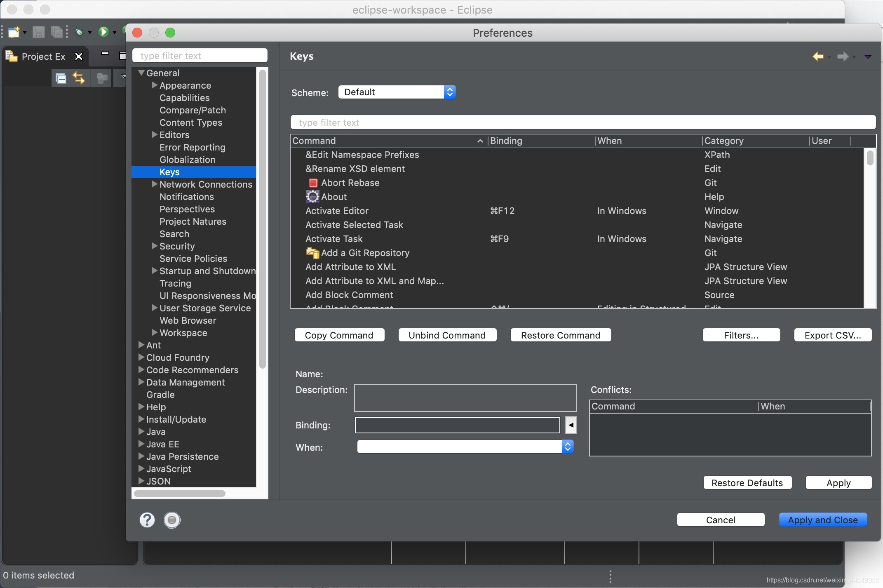Image resolution: width=883 pixels, height=588 pixels.
Task: Select Content Types preference page
Action: click(x=191, y=122)
